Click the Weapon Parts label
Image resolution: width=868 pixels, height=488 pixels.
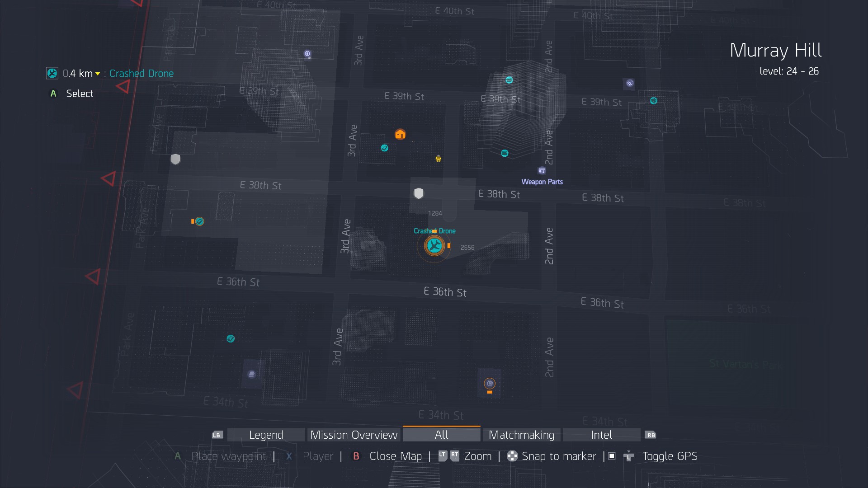(x=542, y=182)
